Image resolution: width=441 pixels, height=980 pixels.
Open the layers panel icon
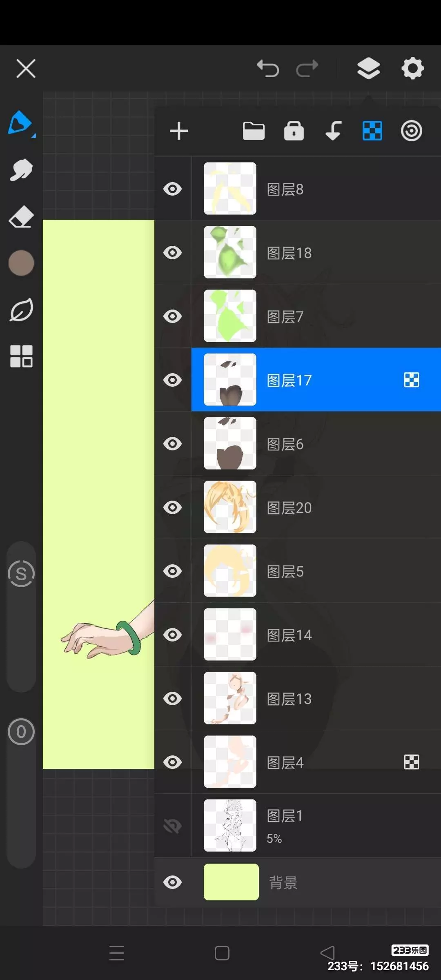(x=368, y=68)
